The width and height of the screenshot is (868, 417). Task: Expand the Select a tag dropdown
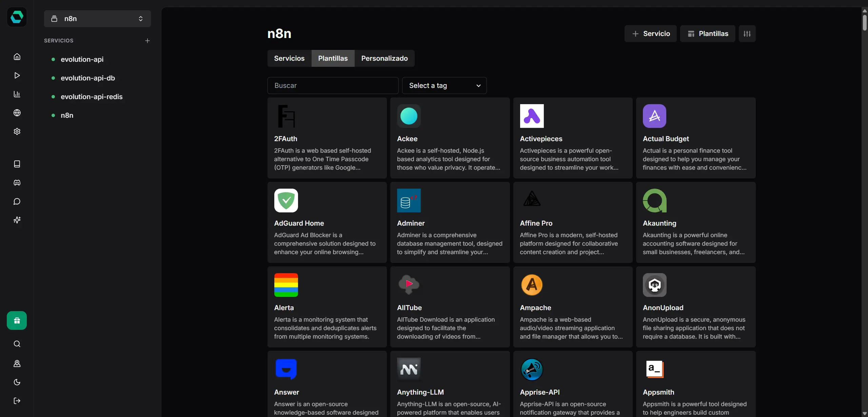pyautogui.click(x=444, y=86)
